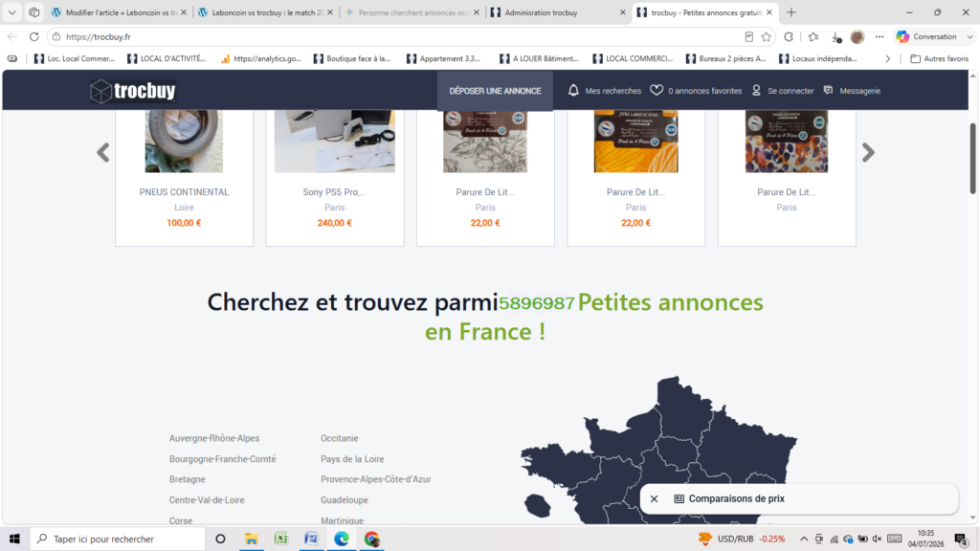Open the reading view icon in address bar
Viewport: 980px width, 551px height.
tap(748, 37)
